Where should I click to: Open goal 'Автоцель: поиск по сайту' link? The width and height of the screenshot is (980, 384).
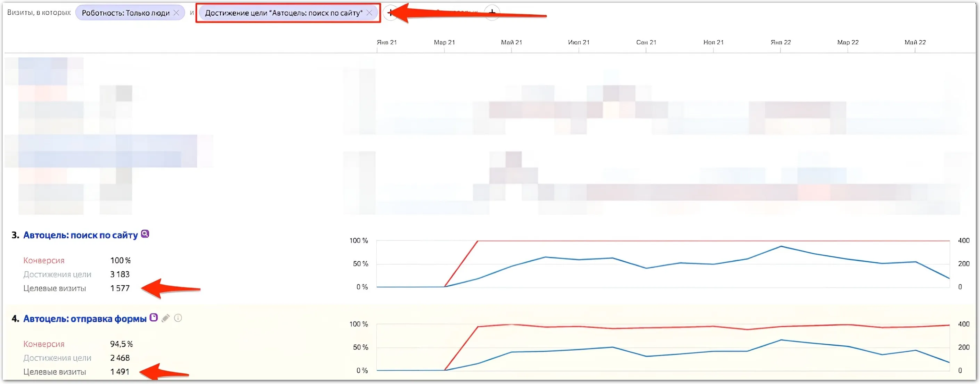point(80,235)
